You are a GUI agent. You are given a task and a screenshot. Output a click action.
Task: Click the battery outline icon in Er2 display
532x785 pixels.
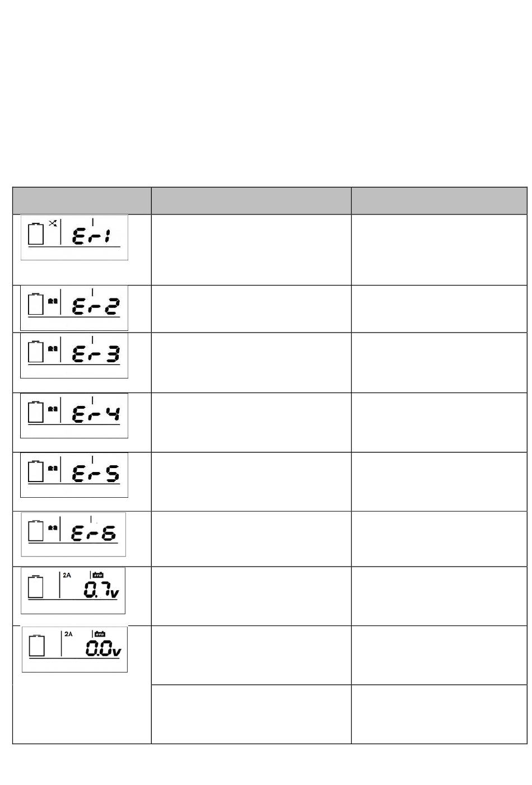(x=36, y=304)
